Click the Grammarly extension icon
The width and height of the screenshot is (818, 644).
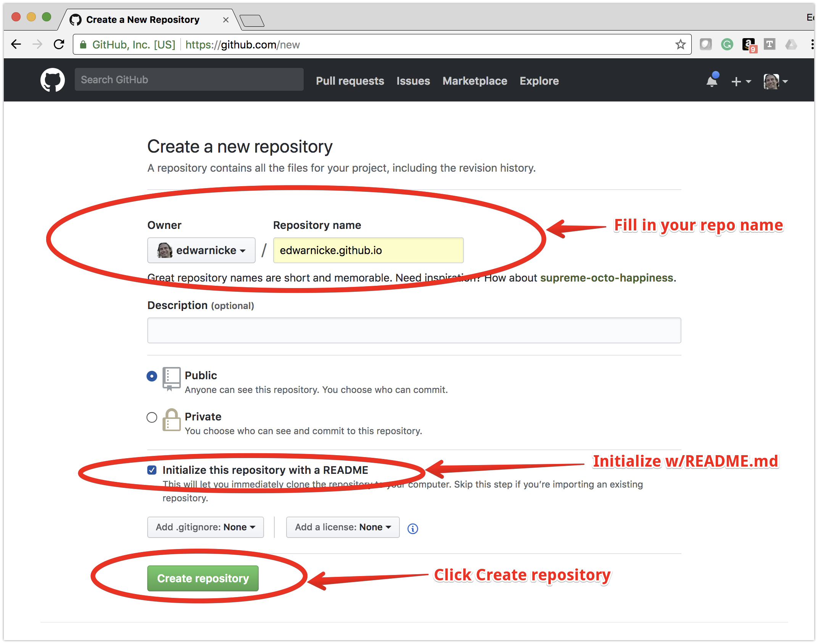(727, 45)
